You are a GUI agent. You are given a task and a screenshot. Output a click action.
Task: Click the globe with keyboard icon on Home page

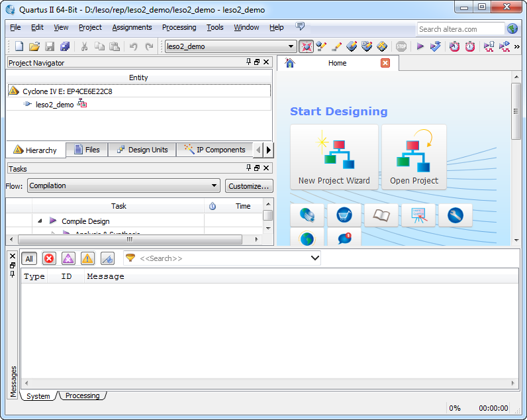(x=307, y=215)
